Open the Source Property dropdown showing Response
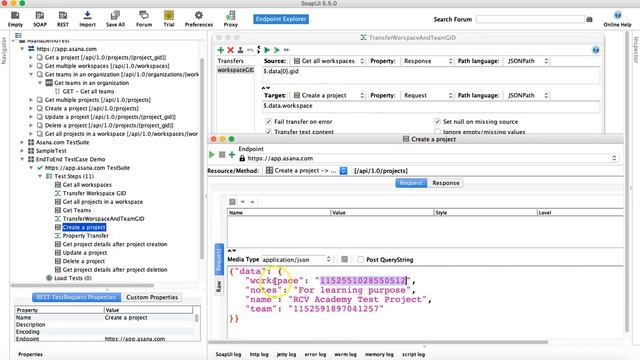Screen dimensions: 640x360 (x=427, y=61)
